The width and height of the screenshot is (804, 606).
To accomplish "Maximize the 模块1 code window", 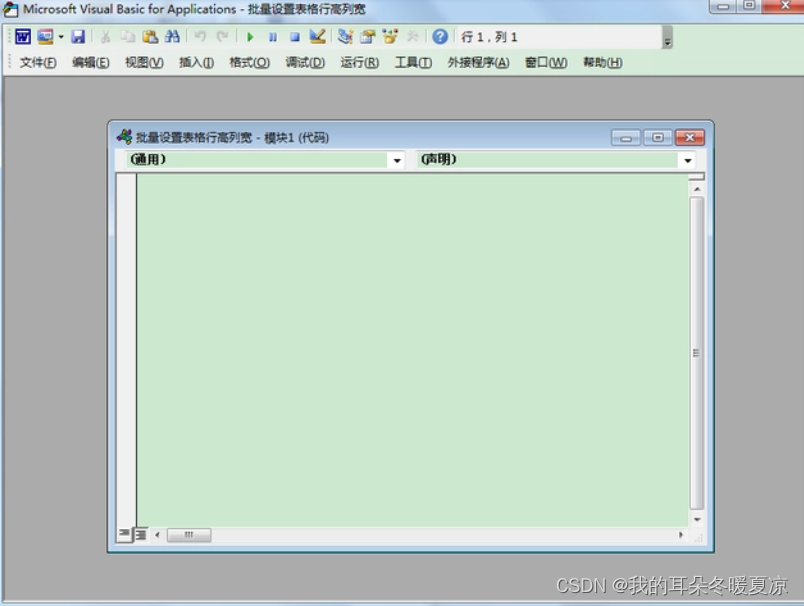I will [x=657, y=138].
